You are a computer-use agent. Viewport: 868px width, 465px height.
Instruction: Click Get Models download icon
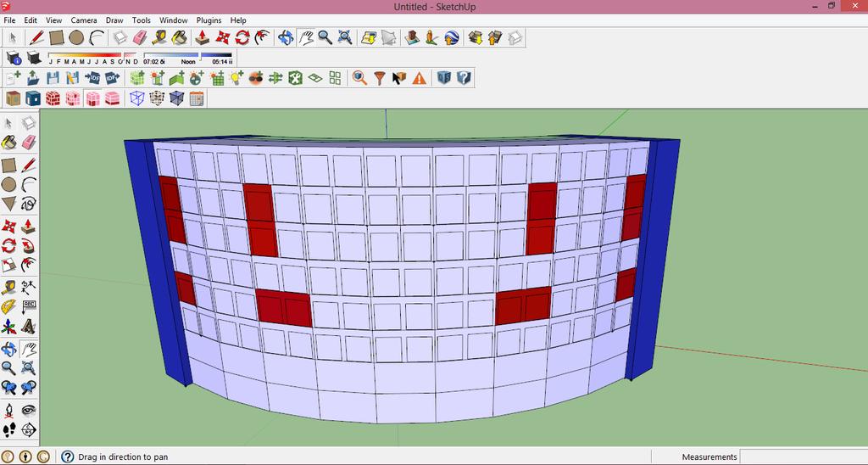tap(476, 37)
